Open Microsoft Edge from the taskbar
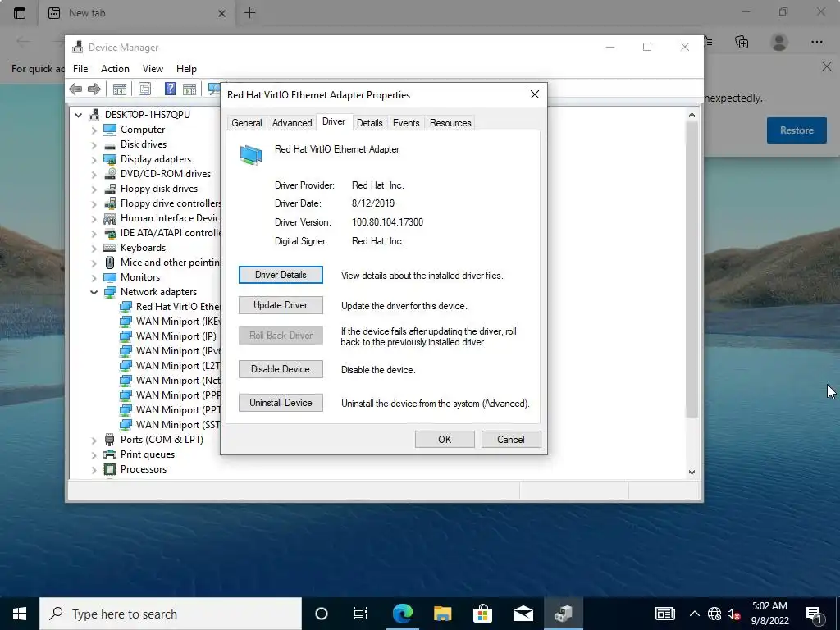The width and height of the screenshot is (840, 630). [x=402, y=614]
